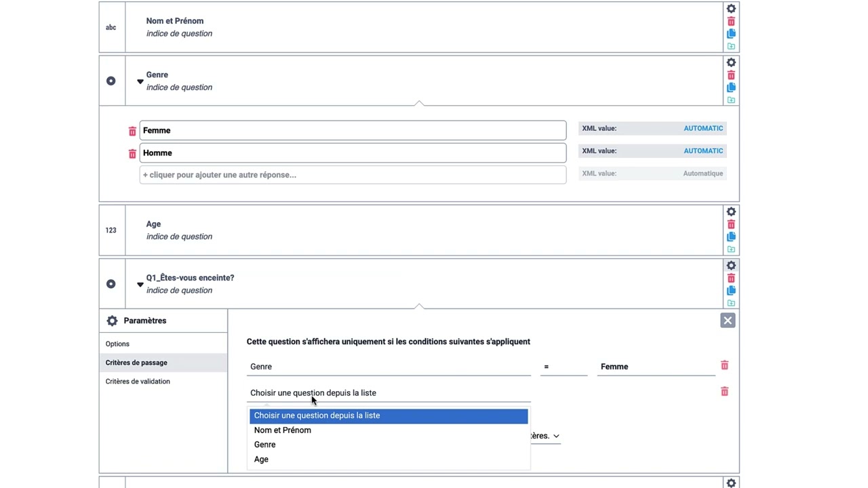
Task: Open the Femme condition value dropdown
Action: click(656, 367)
